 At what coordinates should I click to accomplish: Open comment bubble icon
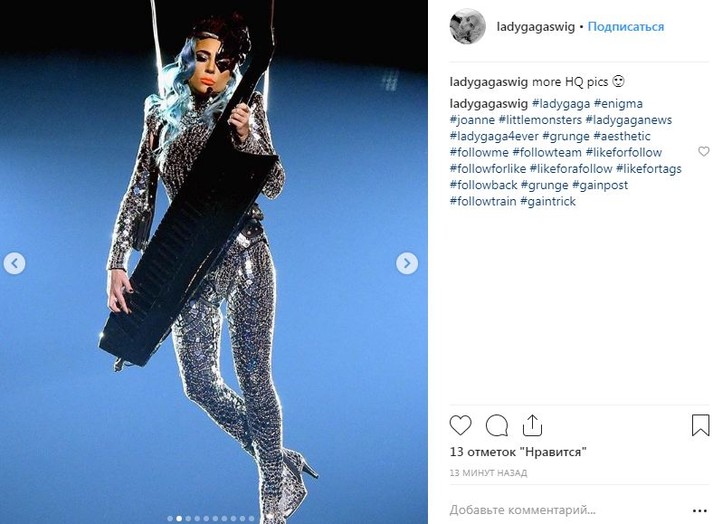pyautogui.click(x=497, y=426)
